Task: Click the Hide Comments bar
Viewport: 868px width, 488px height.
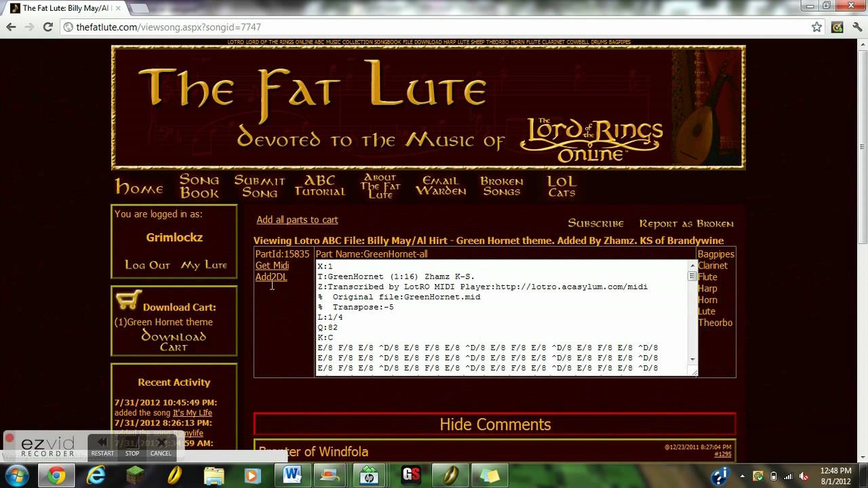Action: tap(495, 424)
